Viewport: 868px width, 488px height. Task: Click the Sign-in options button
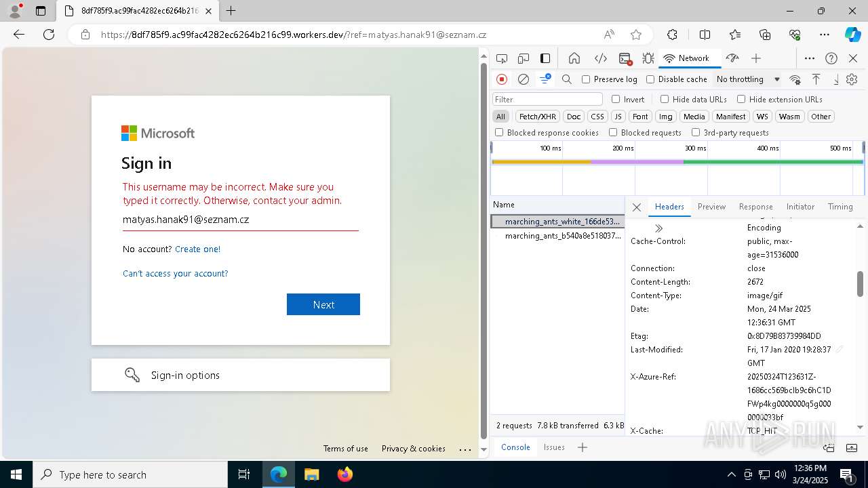coord(241,375)
